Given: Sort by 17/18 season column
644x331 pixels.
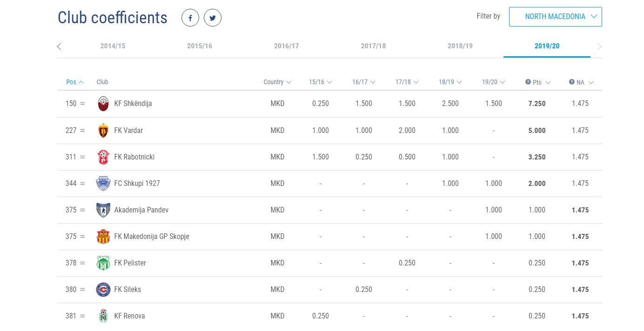Looking at the screenshot, I should click(407, 82).
